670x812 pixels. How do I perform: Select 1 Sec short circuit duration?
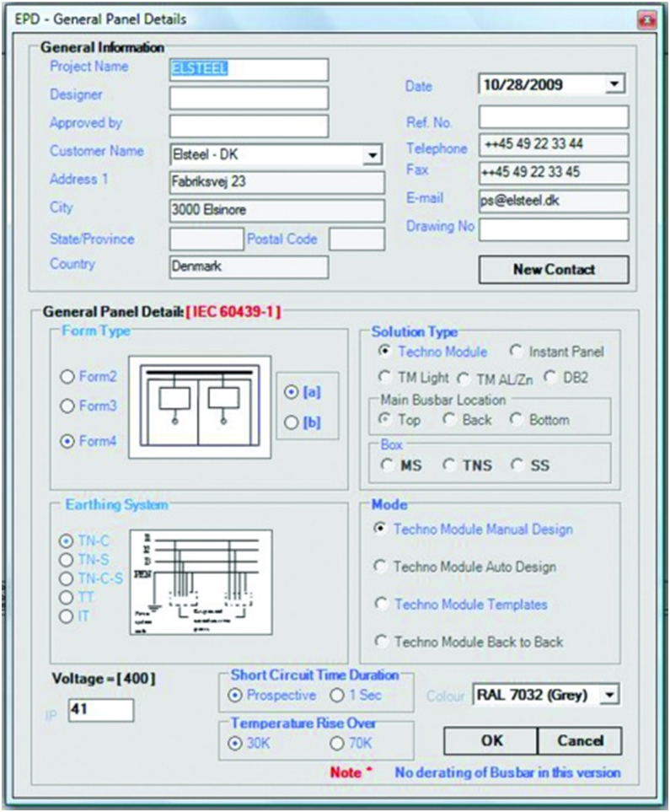[x=337, y=695]
